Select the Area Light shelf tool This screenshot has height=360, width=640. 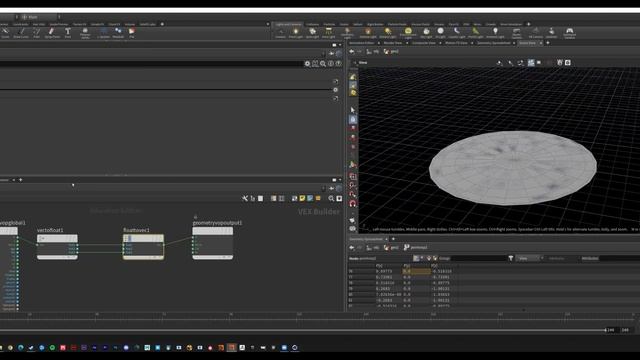coord(329,33)
